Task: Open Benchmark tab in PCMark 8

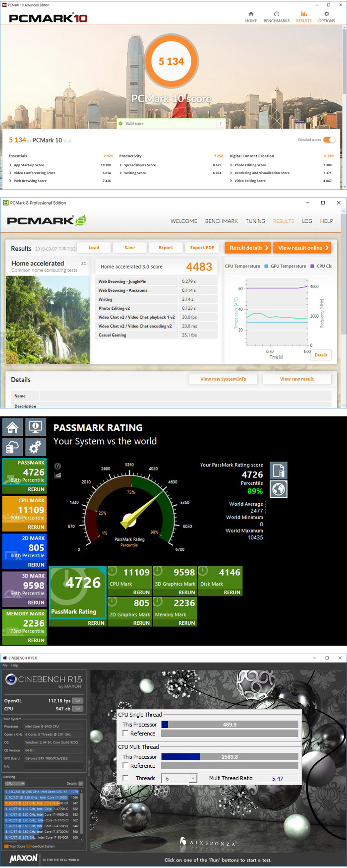Action: 222,221
